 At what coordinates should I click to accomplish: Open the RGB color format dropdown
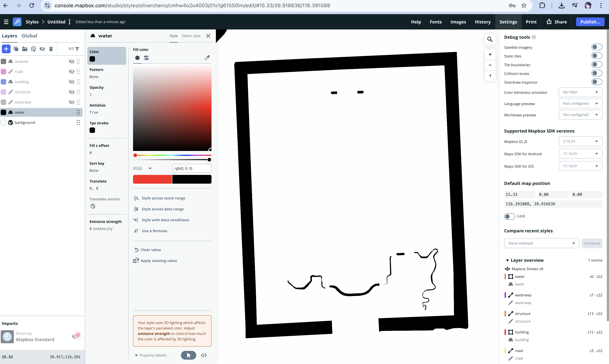[x=142, y=169]
